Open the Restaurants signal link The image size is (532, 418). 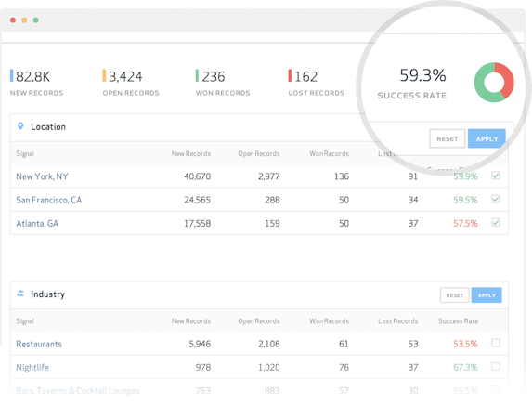(x=39, y=344)
